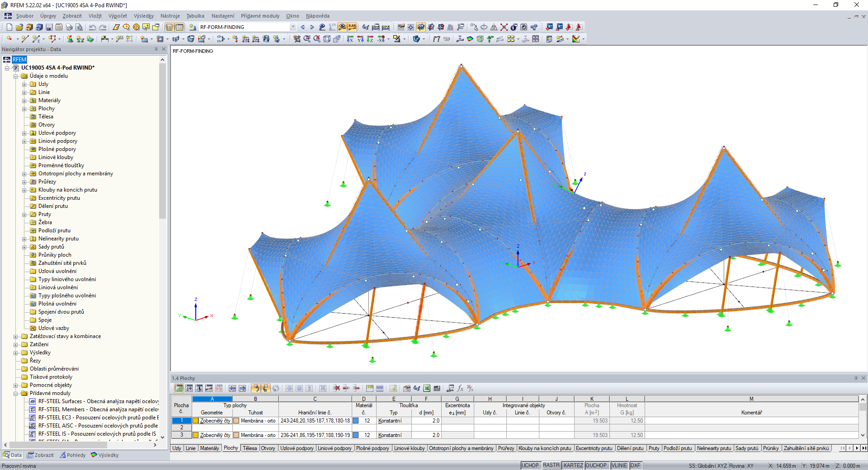868x470 pixels.
Task: Click the zoom window magnifier icon
Action: pyautogui.click(x=307, y=39)
